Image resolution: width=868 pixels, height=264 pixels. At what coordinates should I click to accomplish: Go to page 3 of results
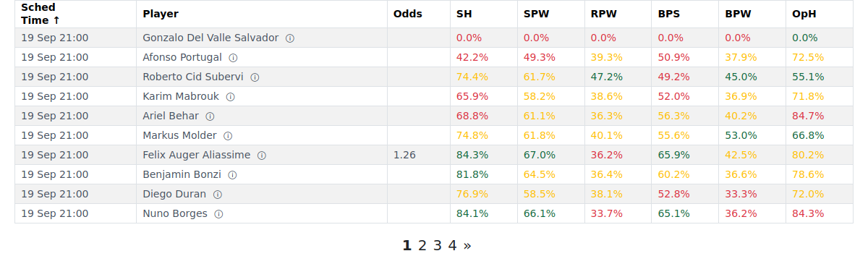(438, 245)
